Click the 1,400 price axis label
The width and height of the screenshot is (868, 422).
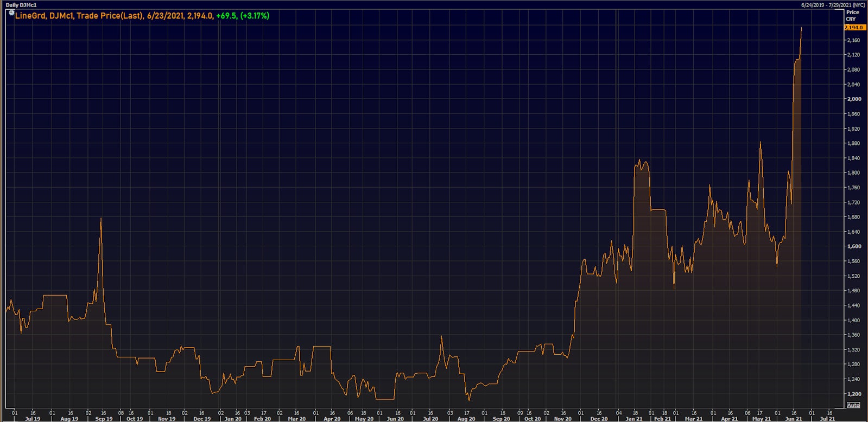[854, 320]
